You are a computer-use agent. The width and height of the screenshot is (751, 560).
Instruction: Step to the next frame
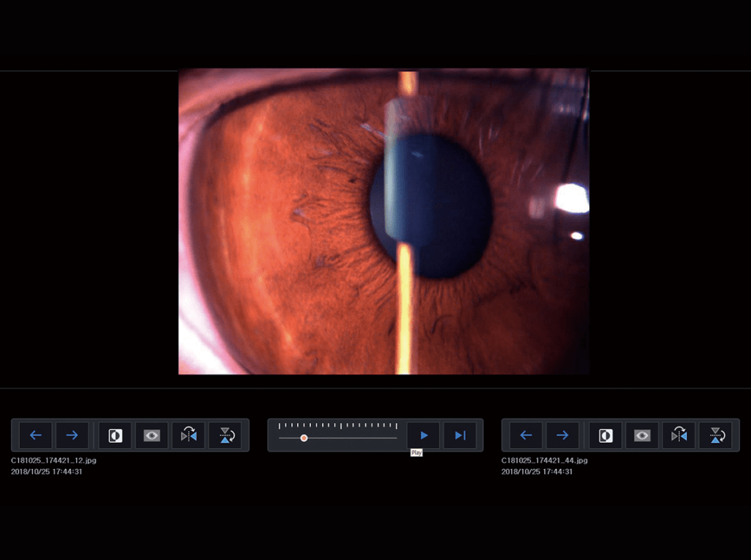point(461,435)
